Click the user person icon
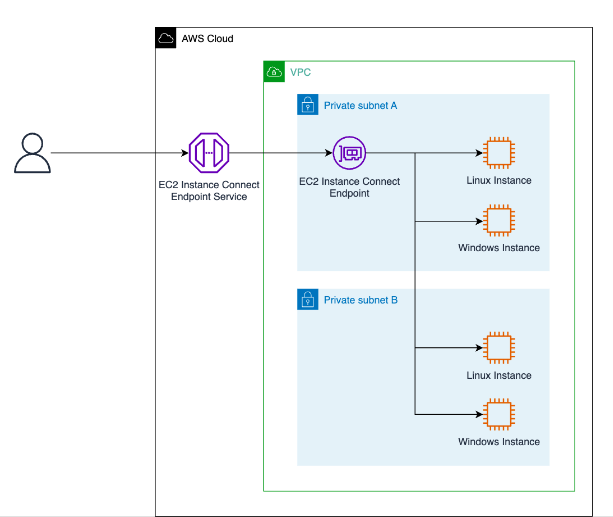This screenshot has height=517, width=613. [x=32, y=153]
